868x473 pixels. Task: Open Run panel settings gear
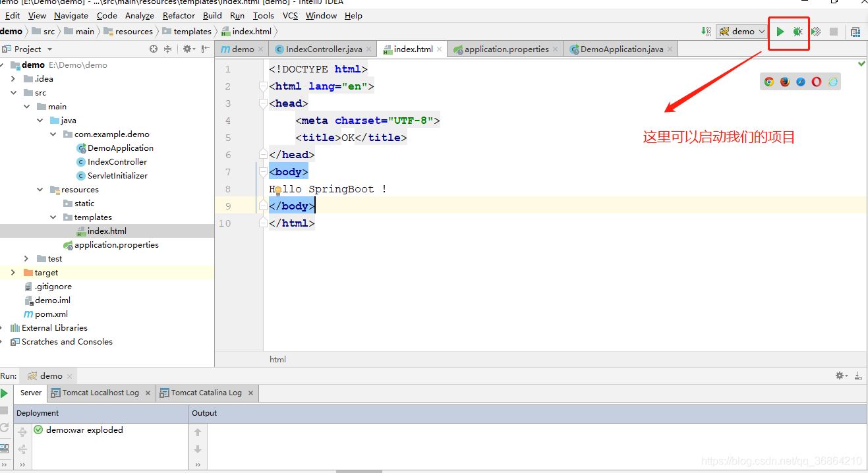click(842, 376)
